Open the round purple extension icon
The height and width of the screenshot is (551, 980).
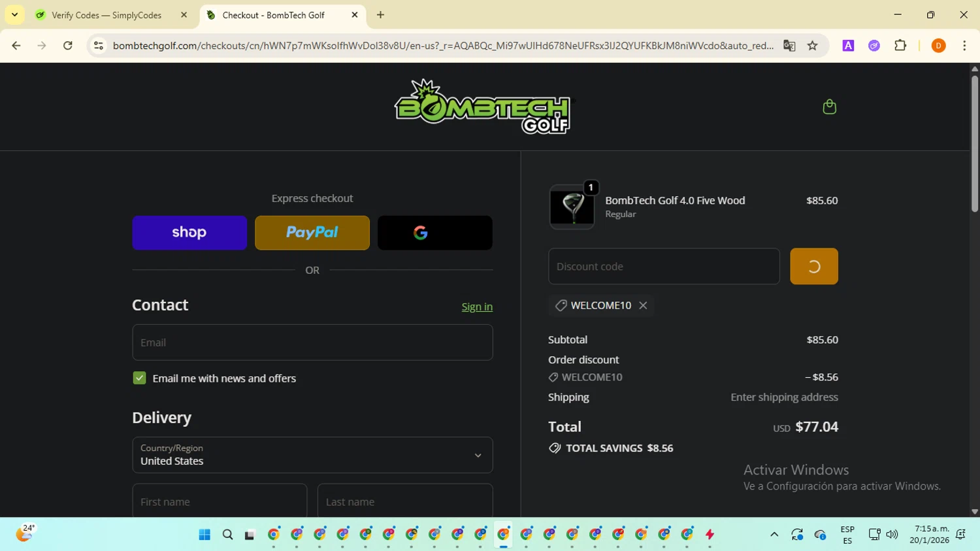click(874, 46)
